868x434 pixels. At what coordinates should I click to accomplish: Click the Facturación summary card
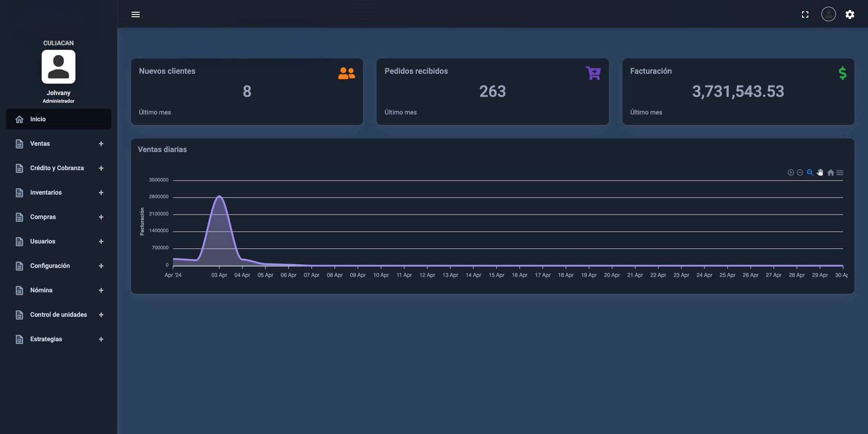(x=738, y=91)
